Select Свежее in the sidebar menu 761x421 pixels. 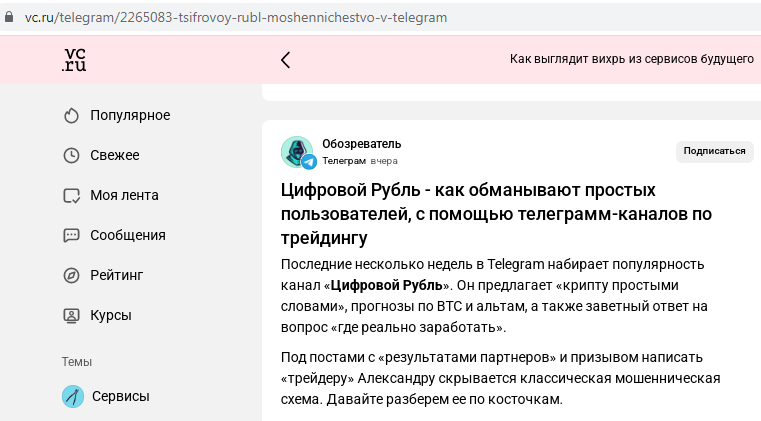pyautogui.click(x=115, y=156)
